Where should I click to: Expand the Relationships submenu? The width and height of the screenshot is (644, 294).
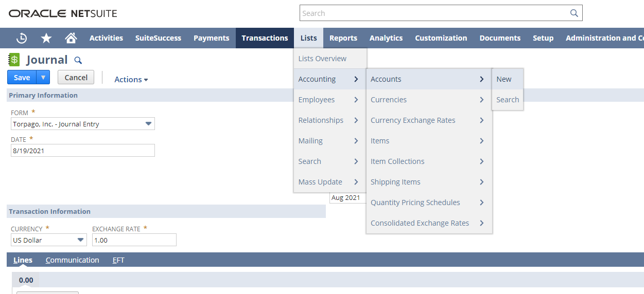[x=330, y=120]
